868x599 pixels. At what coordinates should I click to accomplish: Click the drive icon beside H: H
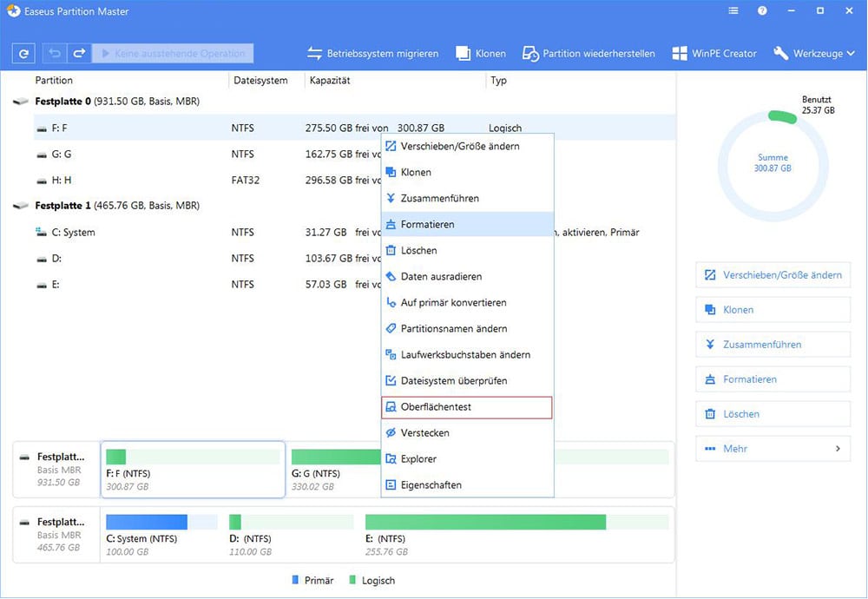coord(42,181)
